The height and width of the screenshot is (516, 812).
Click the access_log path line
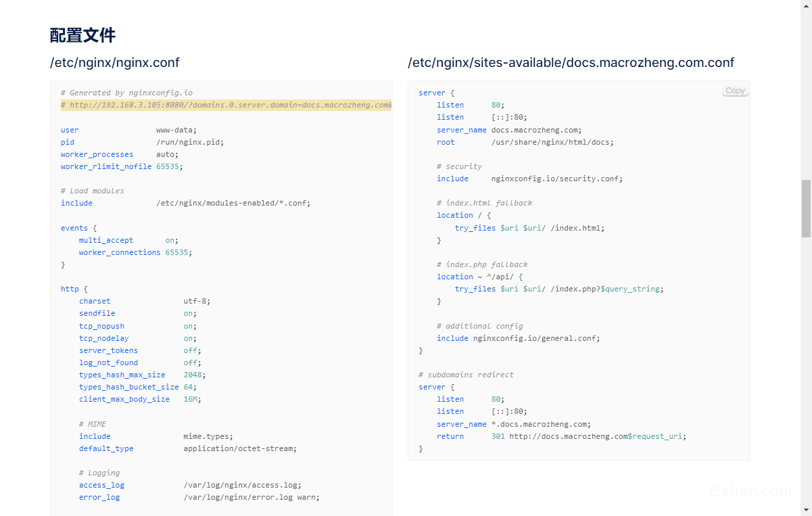(189, 485)
